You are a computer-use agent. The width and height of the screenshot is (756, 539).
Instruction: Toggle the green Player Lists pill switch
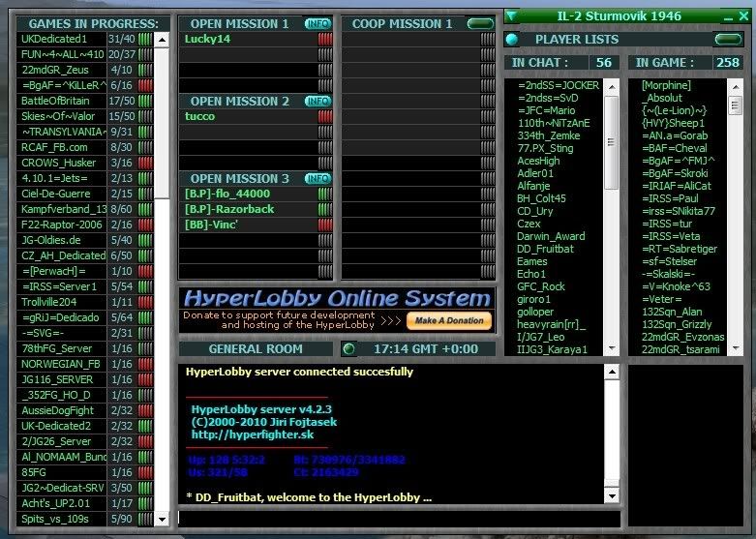(x=728, y=40)
